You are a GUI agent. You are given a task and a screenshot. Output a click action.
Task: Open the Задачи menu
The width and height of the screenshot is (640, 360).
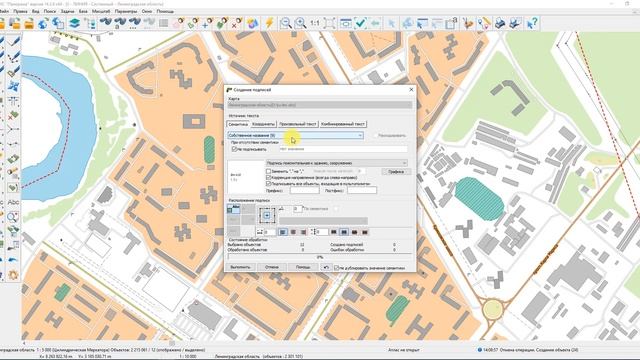click(x=67, y=11)
